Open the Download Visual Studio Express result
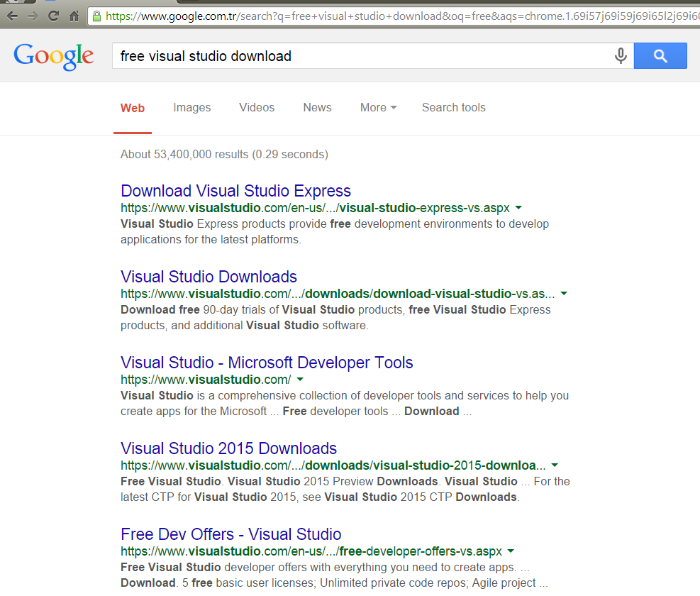This screenshot has height=596, width=700. 235,191
